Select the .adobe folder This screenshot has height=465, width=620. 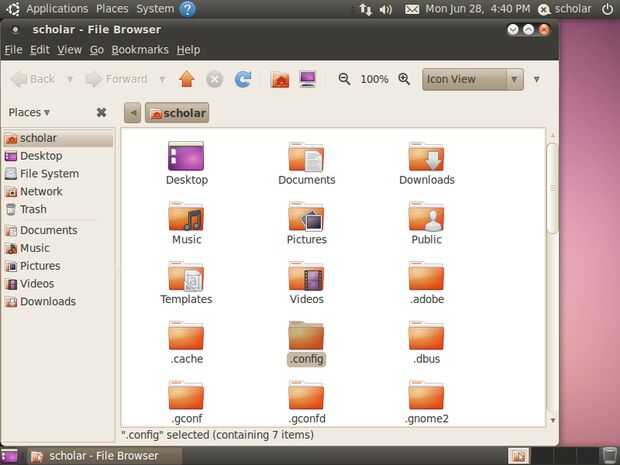426,276
